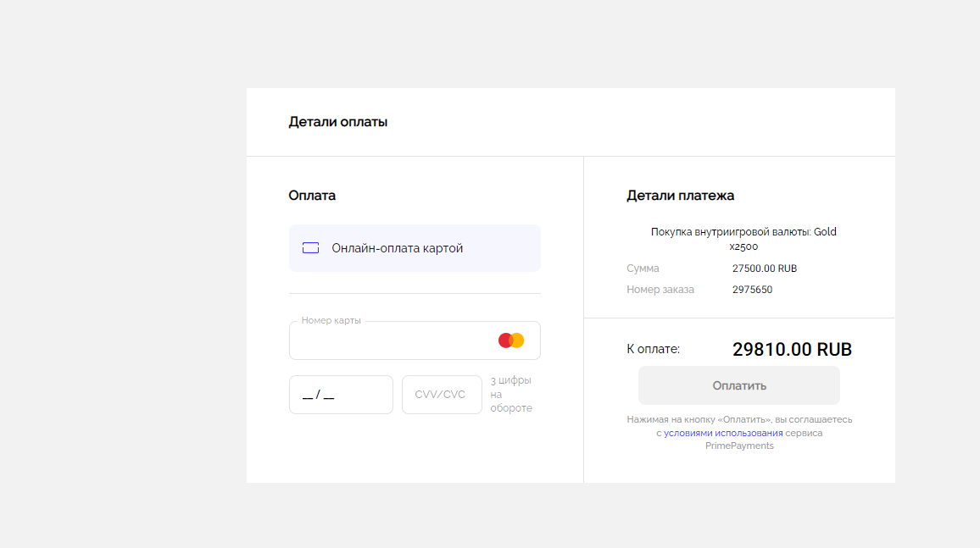Click the card expiry date field
980x548 pixels.
[x=341, y=395]
